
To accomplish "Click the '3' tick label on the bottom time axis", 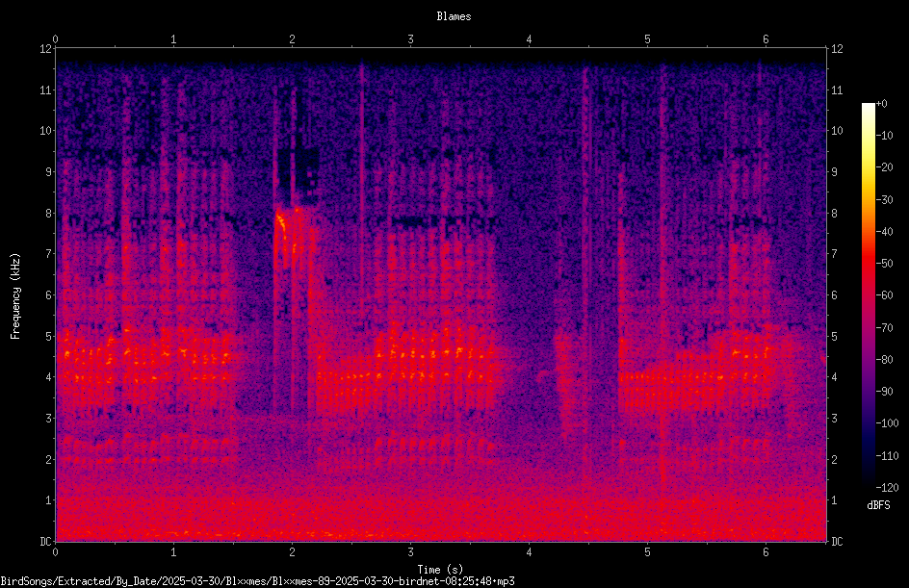I will [410, 552].
